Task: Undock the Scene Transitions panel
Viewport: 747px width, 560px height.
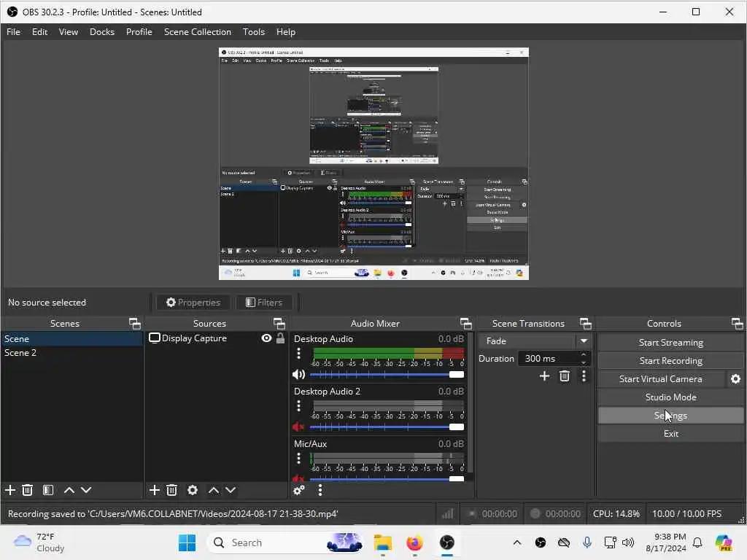Action: [x=586, y=324]
